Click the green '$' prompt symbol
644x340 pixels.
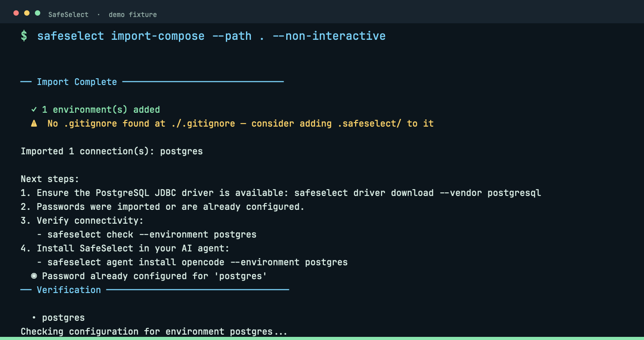pos(24,36)
